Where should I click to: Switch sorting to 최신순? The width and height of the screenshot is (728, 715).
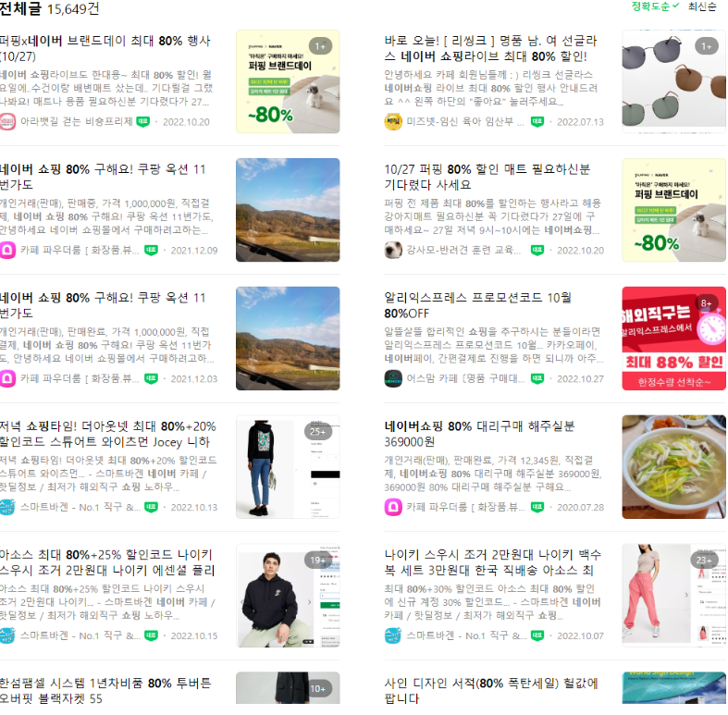click(701, 6)
